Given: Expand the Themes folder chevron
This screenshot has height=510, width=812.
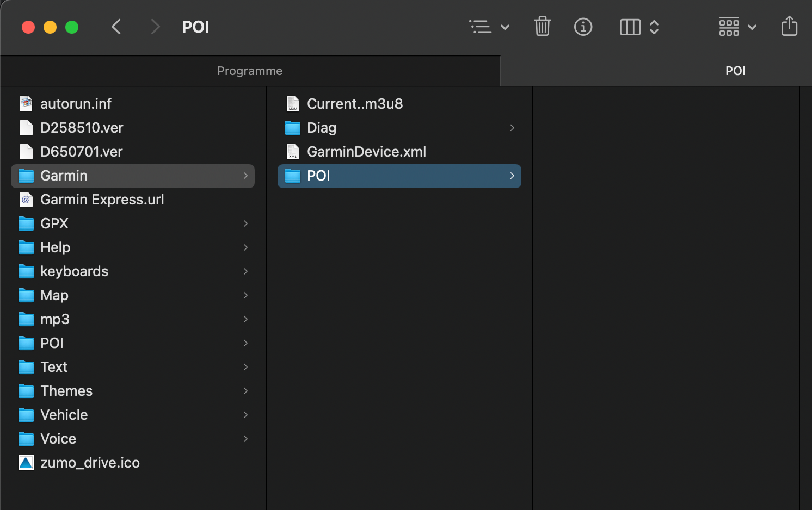Looking at the screenshot, I should [245, 391].
